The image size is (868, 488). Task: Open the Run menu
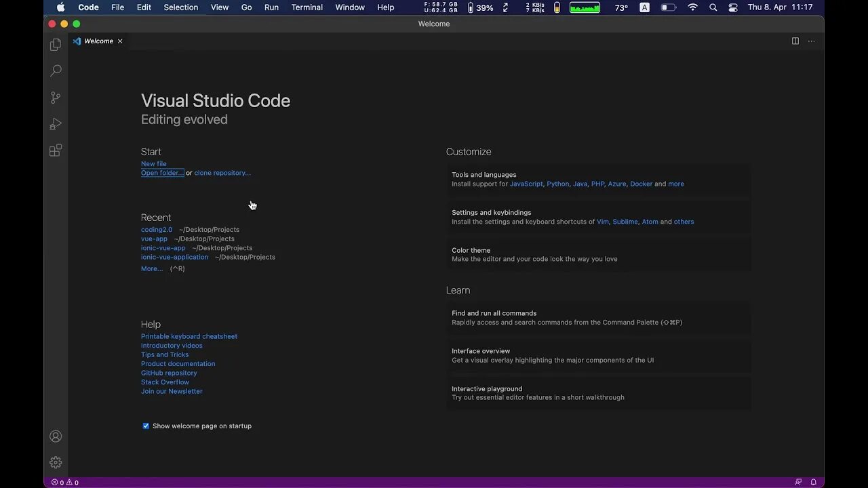coord(271,7)
